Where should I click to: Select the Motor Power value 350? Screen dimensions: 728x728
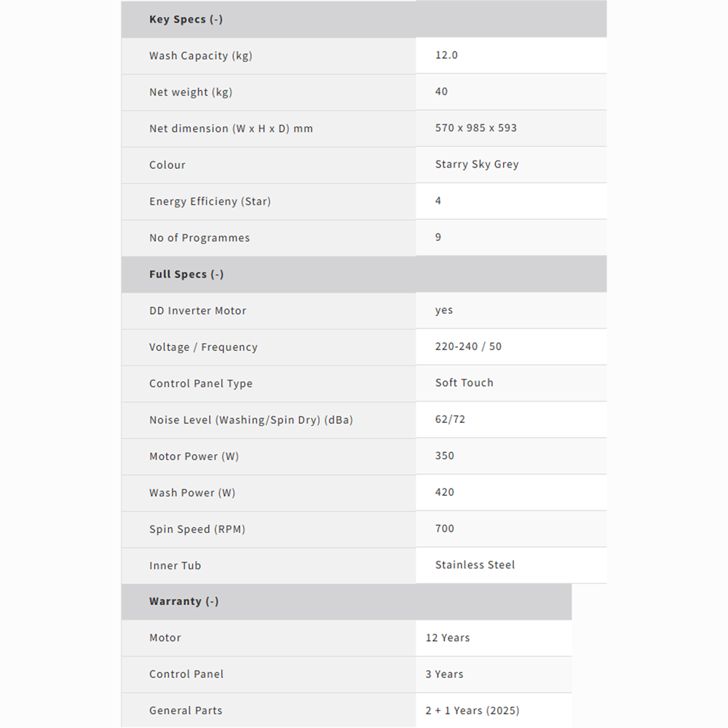445,456
